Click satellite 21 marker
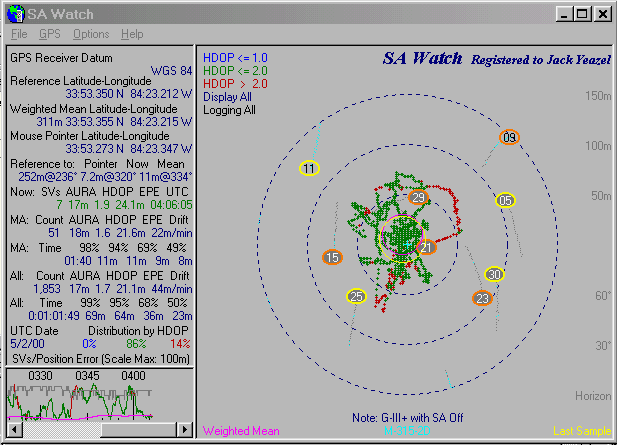This screenshot has width=617, height=445. pos(426,248)
